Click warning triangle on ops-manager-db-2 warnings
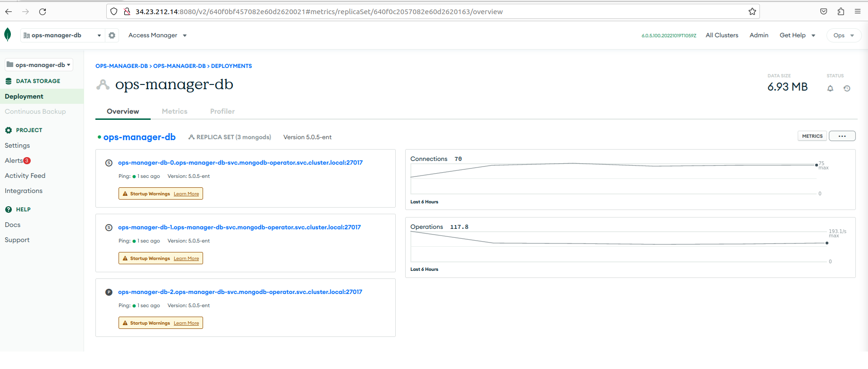 pos(125,323)
